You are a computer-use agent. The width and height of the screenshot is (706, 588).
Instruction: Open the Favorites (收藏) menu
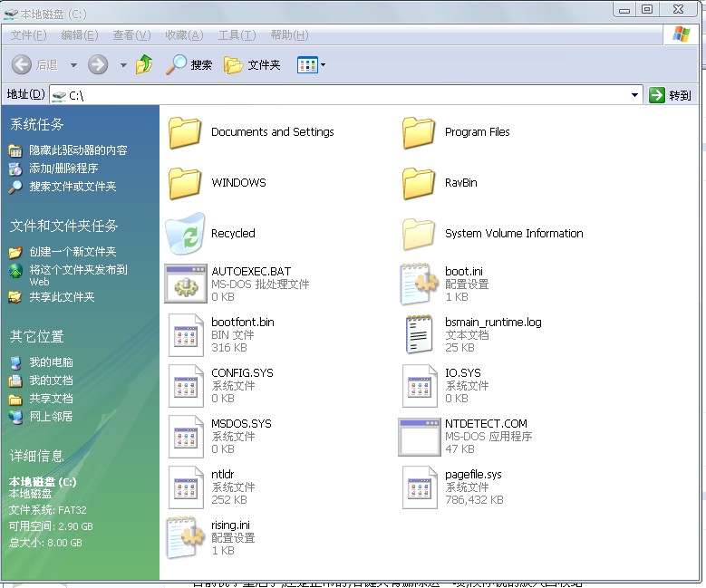click(x=184, y=34)
